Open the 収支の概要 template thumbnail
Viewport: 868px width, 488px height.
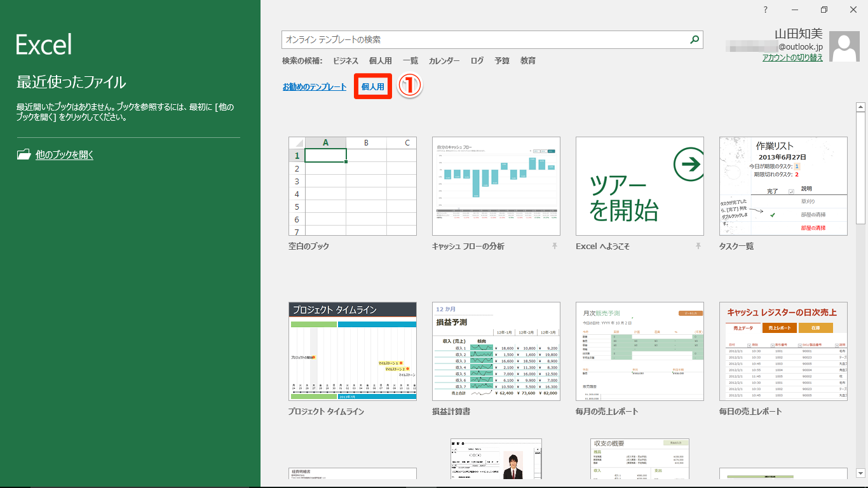pyautogui.click(x=640, y=459)
